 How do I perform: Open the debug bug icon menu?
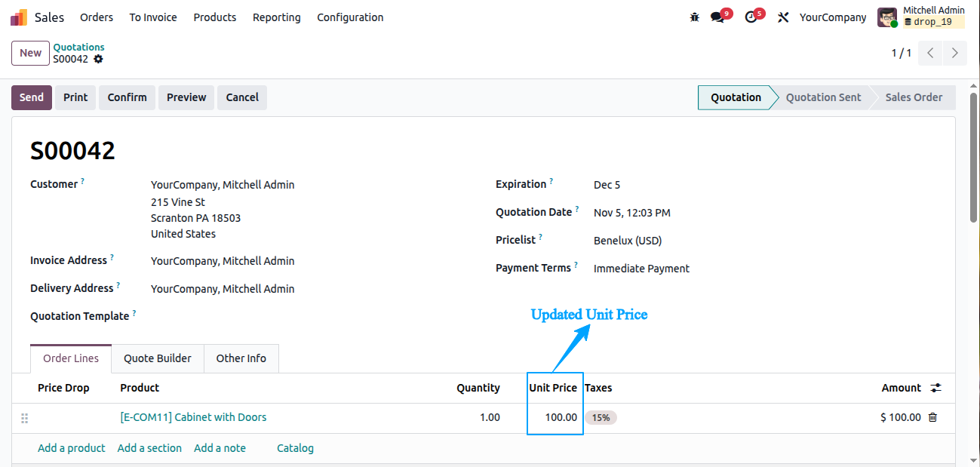pyautogui.click(x=695, y=17)
